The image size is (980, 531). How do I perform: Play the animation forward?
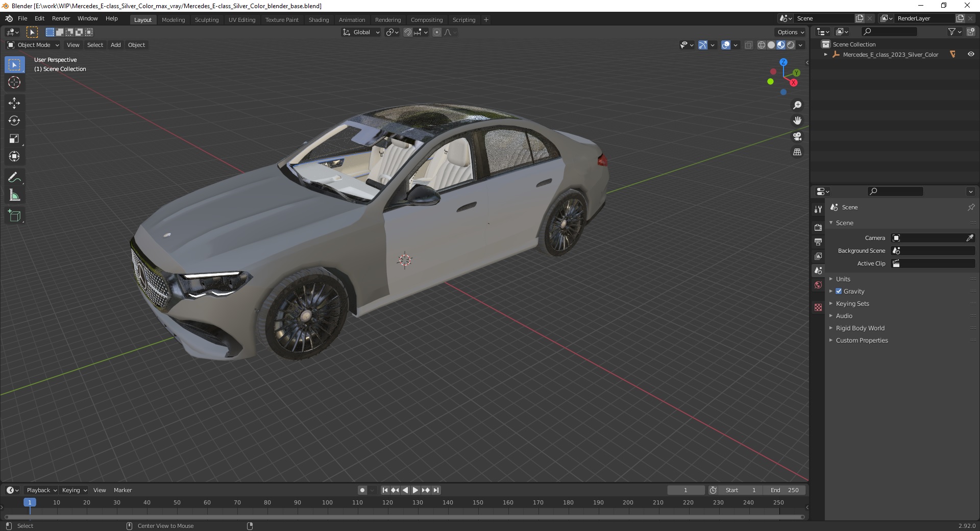[415, 490]
